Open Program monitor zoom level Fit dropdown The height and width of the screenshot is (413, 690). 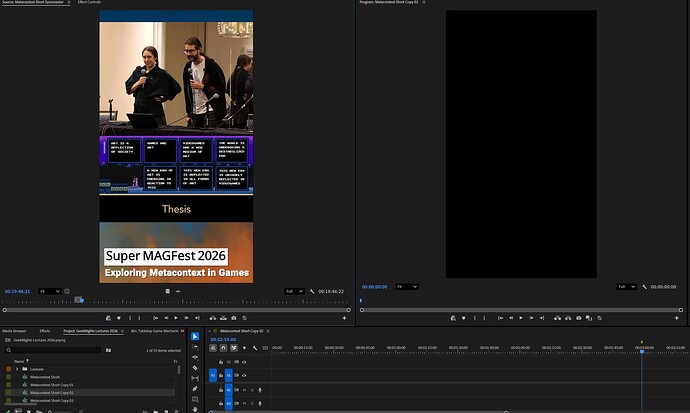[407, 287]
